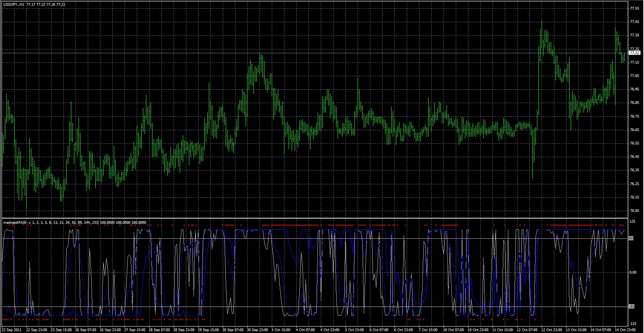The image size is (644, 333).
Task: Click the 125 indicator scale label
Action: (x=632, y=222)
